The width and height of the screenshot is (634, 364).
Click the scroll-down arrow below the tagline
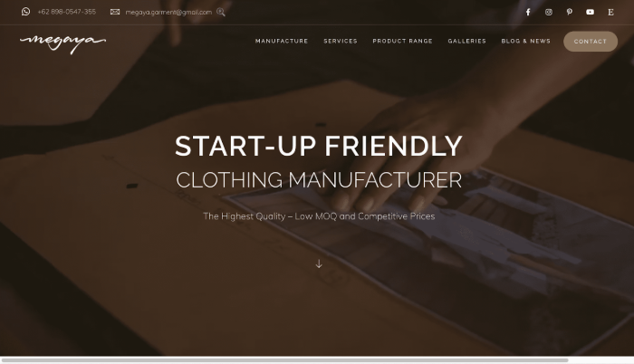319,263
